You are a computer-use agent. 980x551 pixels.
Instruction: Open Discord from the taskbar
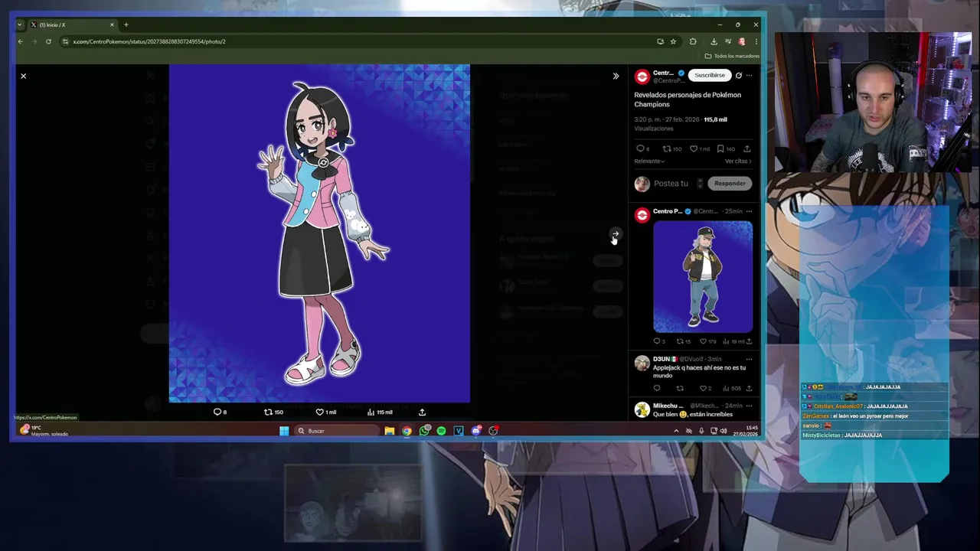tap(476, 431)
